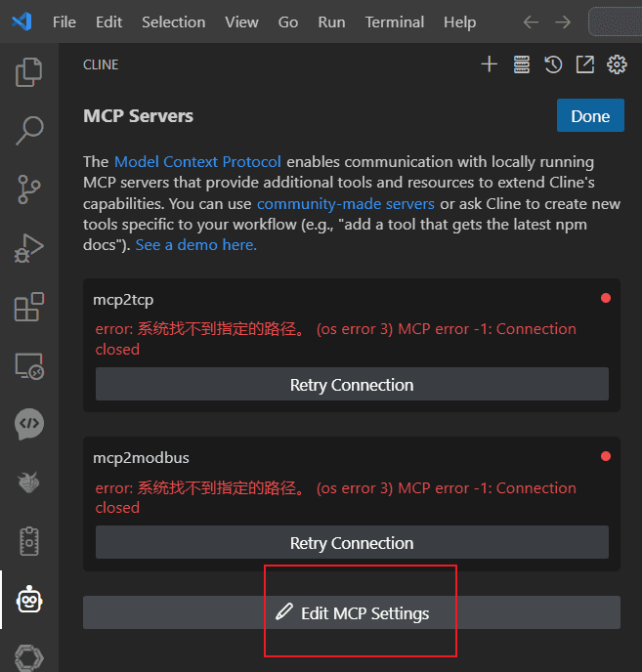Select the Cline robot icon in sidebar
The image size is (642, 672).
click(x=29, y=600)
